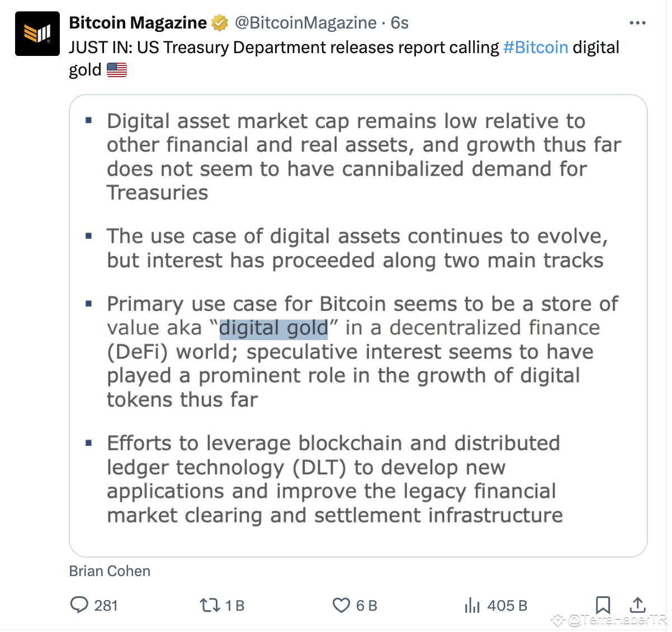Open the #Bitcoin hashtag
The width and height of the screenshot is (672, 632).
536,48
